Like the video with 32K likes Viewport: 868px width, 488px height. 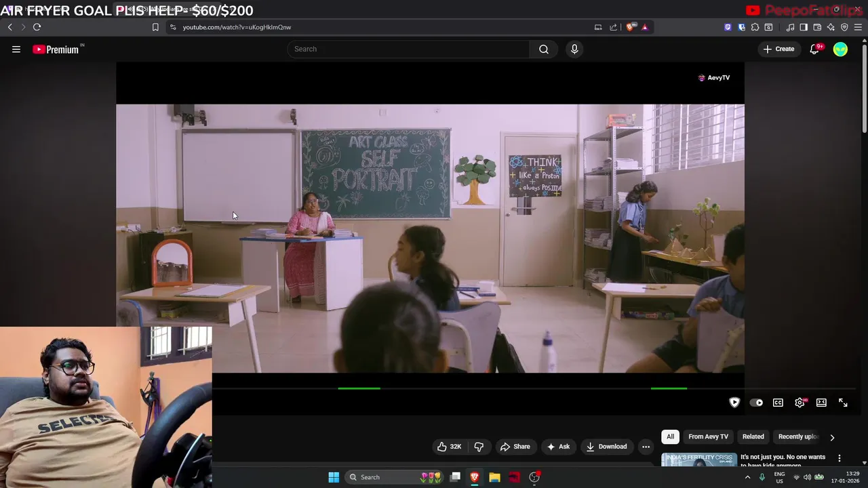coord(449,447)
